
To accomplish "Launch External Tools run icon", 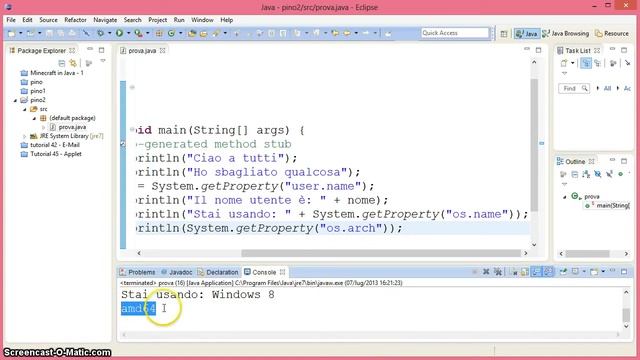I will (139, 33).
